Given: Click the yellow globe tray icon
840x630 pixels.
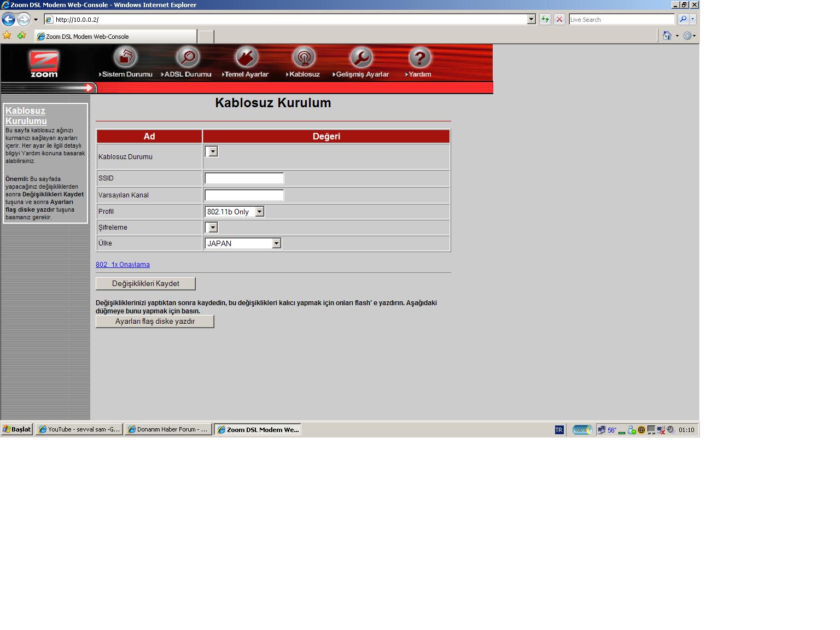Looking at the screenshot, I should pos(641,430).
